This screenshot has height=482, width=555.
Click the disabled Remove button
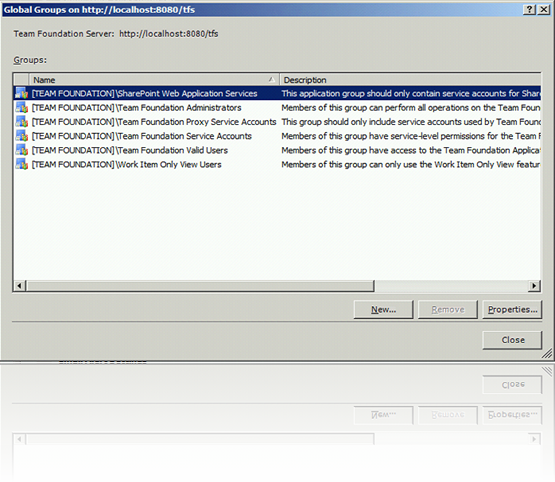pos(448,310)
